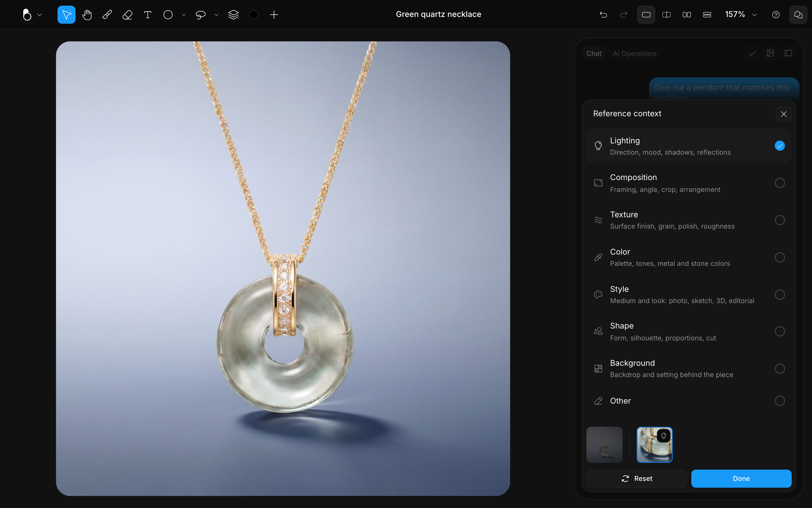Screen dimensions: 812x508
Task: Click the Color eyedropper icon
Action: 598,257
